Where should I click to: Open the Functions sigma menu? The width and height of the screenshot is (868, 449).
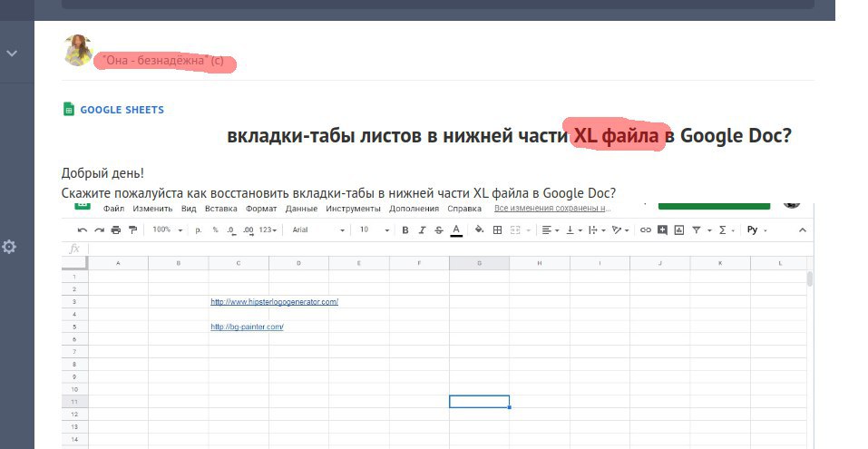(x=722, y=229)
